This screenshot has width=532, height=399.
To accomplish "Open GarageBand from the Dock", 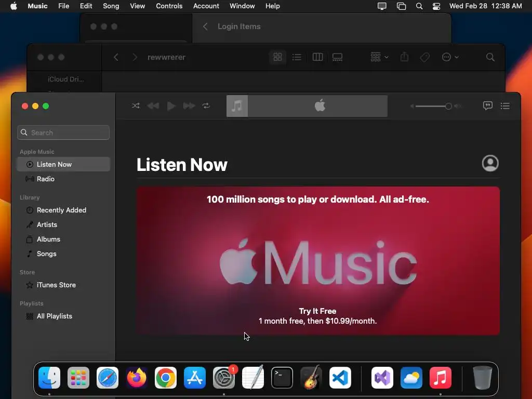I will pos(311,378).
